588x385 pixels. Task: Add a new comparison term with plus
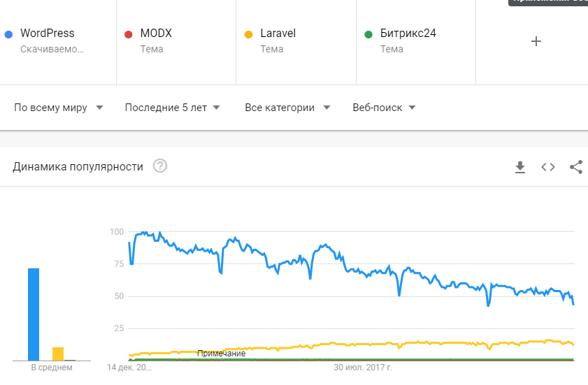coord(536,41)
